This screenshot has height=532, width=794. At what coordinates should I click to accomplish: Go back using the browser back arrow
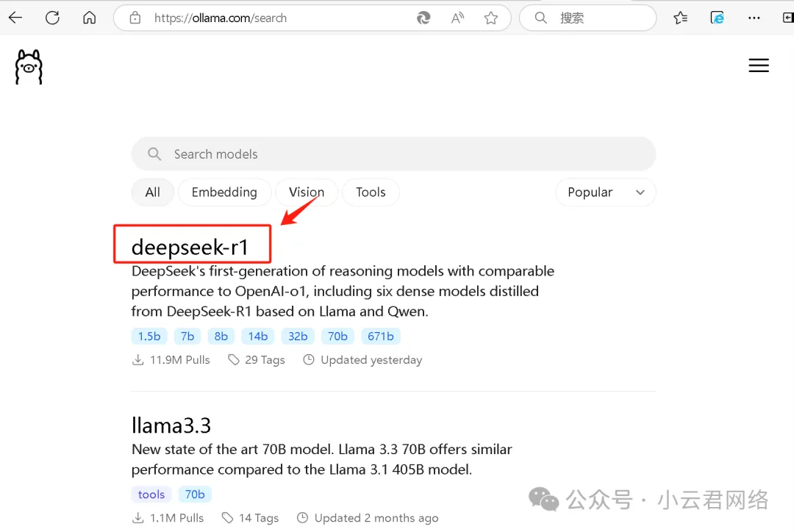[15, 18]
